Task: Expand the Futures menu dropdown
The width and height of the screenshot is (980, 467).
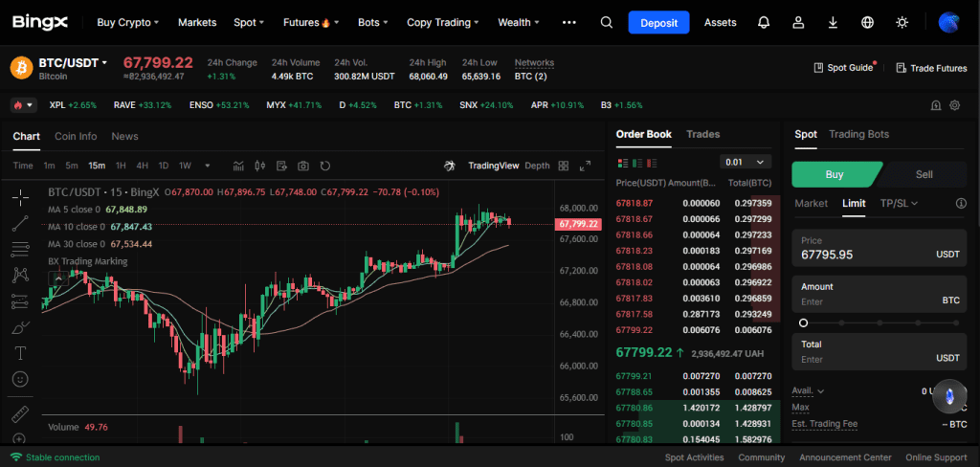Action: 311,23
